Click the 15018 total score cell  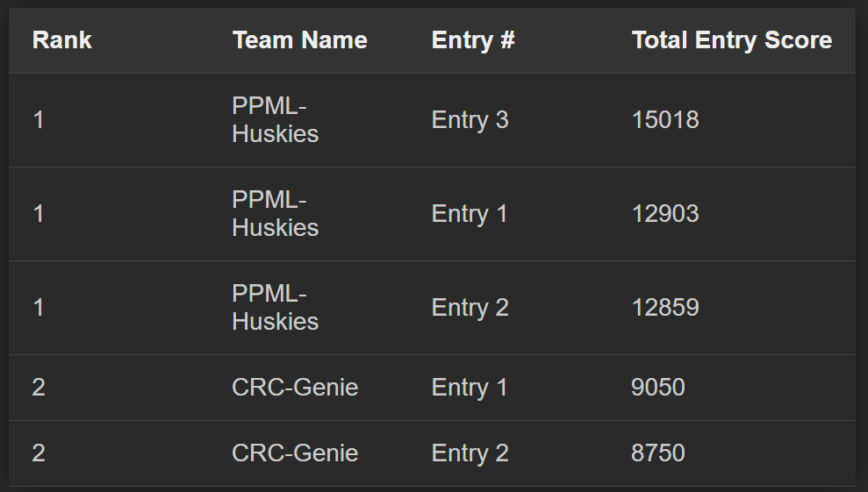(665, 120)
